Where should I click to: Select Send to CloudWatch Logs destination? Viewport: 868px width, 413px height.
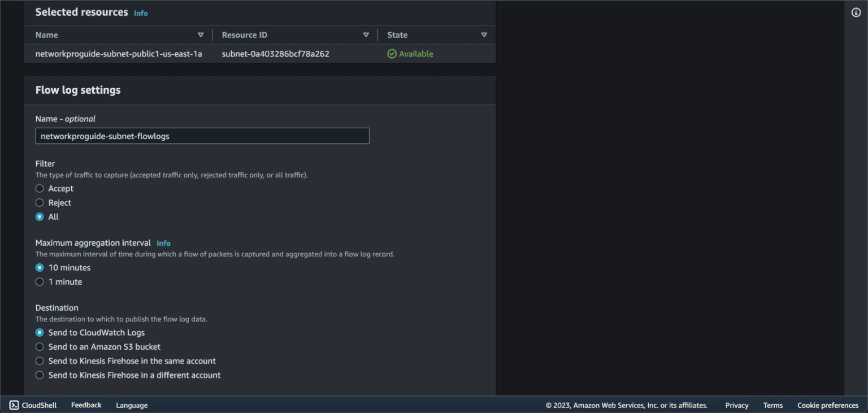click(40, 333)
